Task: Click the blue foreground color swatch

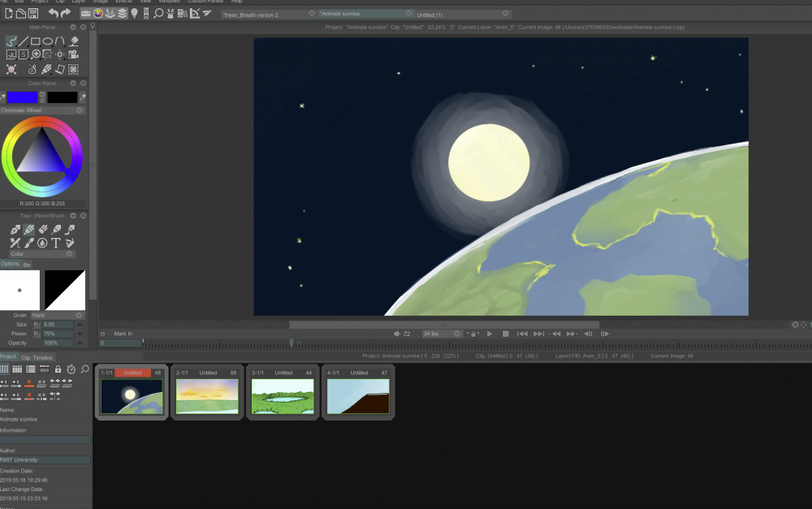Action: pos(22,97)
